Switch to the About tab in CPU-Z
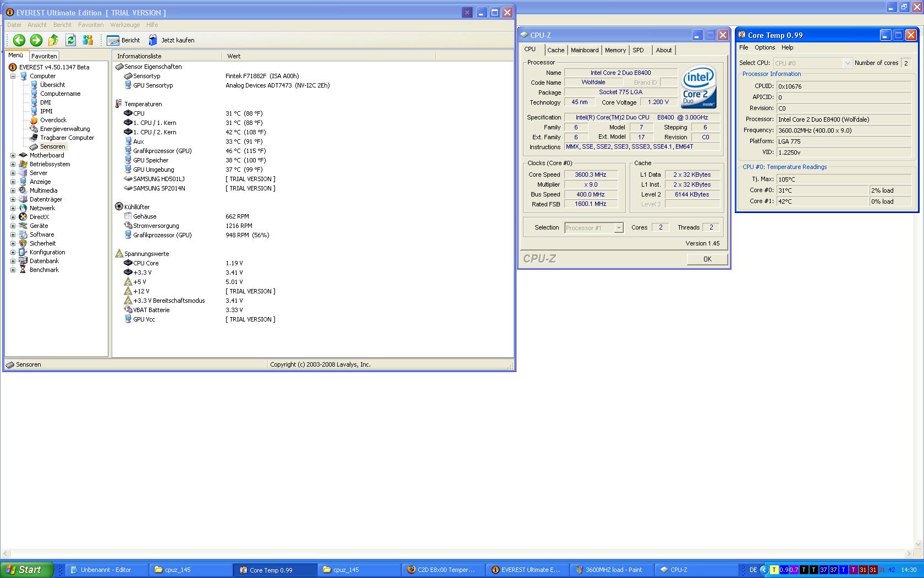This screenshot has height=578, width=924. [x=664, y=50]
